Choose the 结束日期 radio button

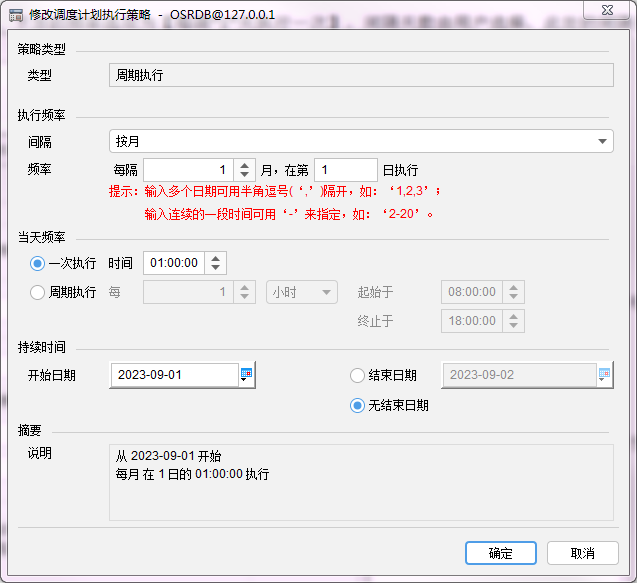coord(357,375)
